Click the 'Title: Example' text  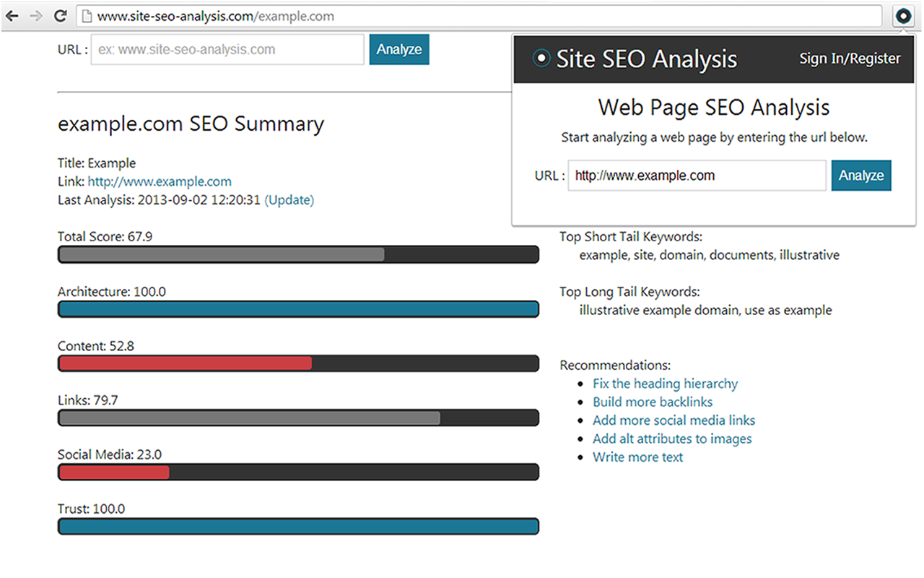(97, 163)
